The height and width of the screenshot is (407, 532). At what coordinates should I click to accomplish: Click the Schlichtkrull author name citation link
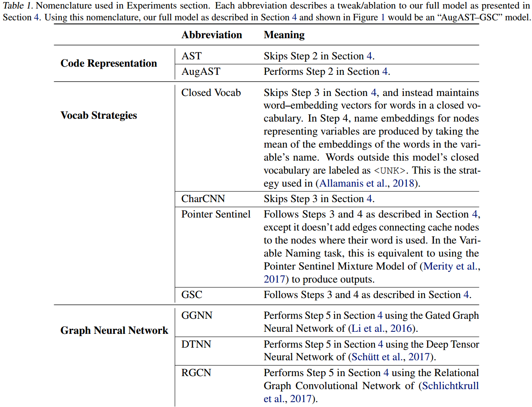[450, 385]
